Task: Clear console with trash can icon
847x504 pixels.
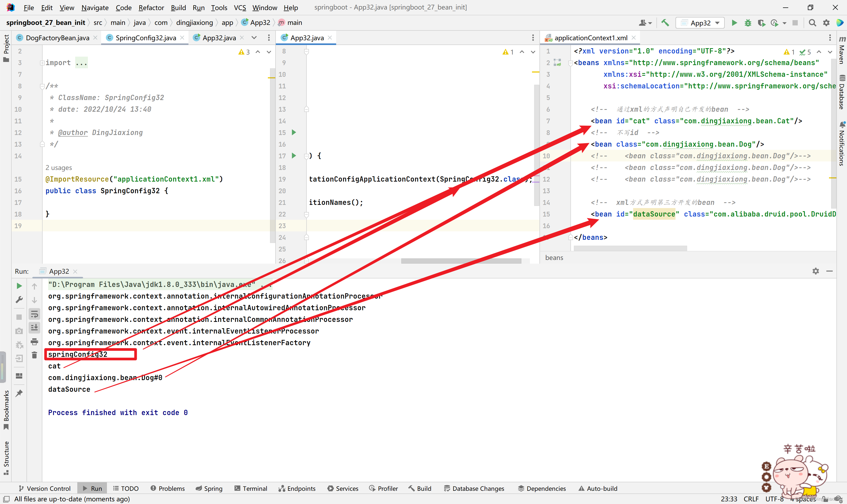Action: tap(34, 355)
